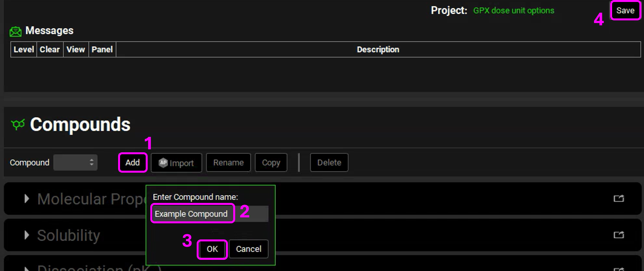Cancel the compound name dialog

(248, 249)
